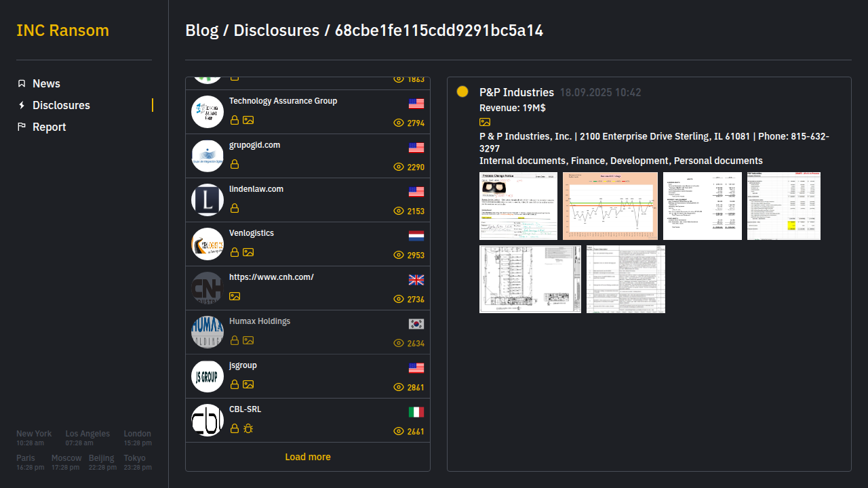Click the lindenlaw.com circular logo
Viewport: 868px width, 488px height.
pos(208,200)
